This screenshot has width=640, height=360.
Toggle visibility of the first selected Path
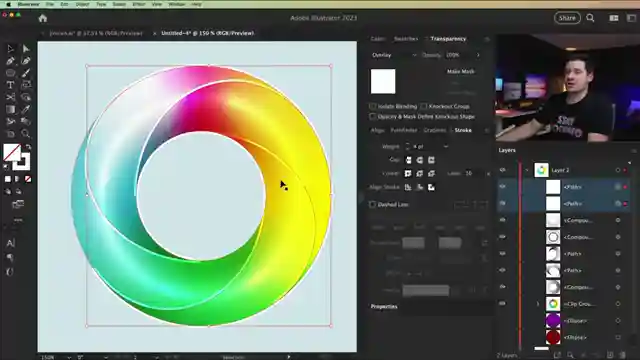[x=502, y=187]
